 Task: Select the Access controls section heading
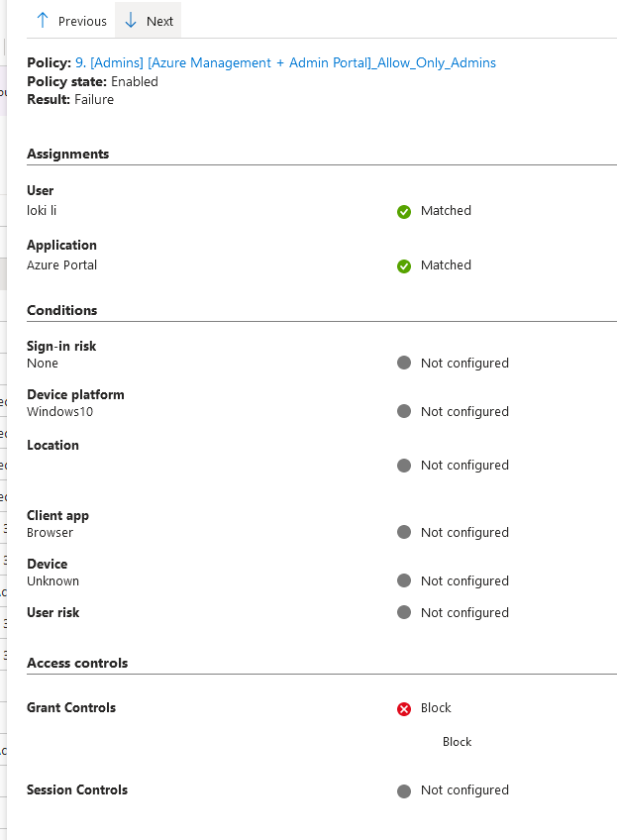(77, 663)
